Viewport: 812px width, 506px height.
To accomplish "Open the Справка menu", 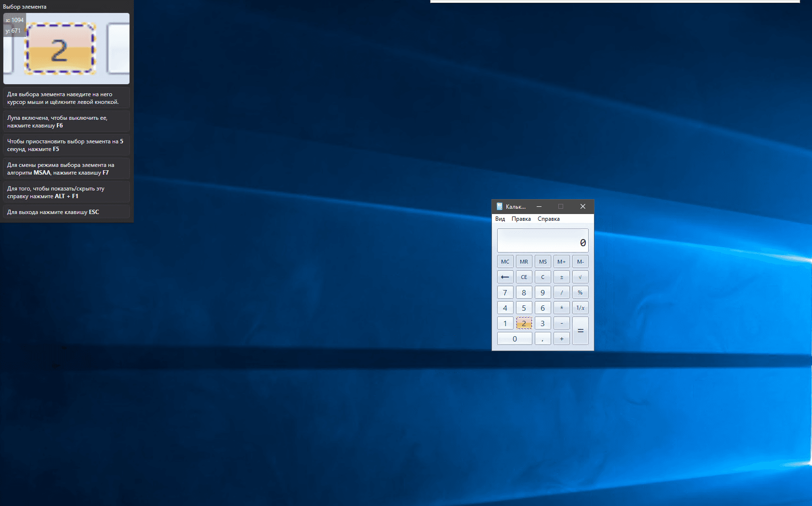I will pos(548,219).
